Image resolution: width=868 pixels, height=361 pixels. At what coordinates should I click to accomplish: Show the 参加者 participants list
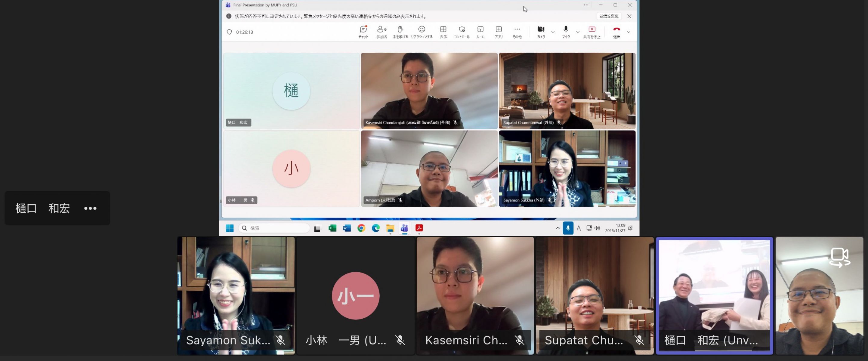[x=382, y=32]
